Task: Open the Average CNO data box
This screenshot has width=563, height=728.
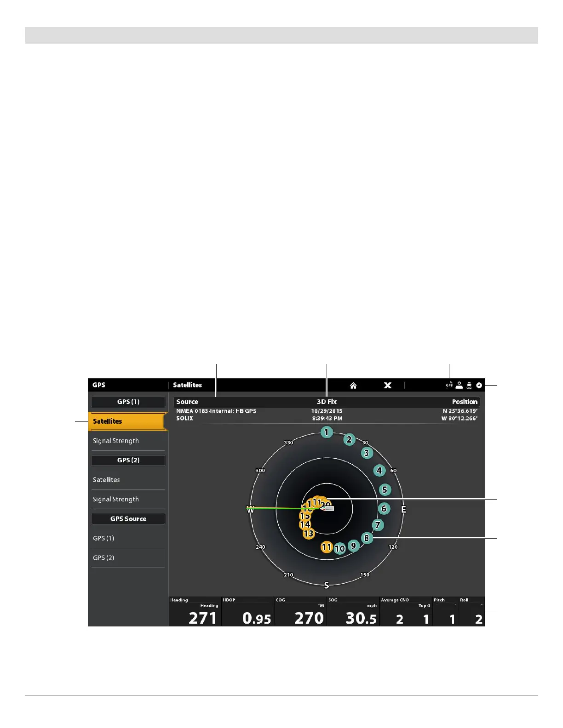Action: pyautogui.click(x=406, y=612)
